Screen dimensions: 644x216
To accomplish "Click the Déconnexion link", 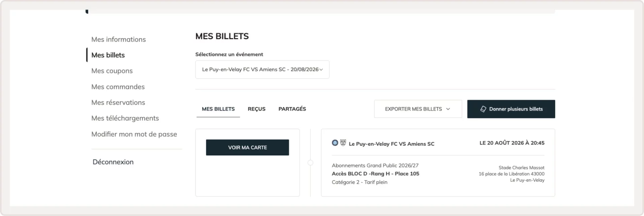I will pos(113,162).
